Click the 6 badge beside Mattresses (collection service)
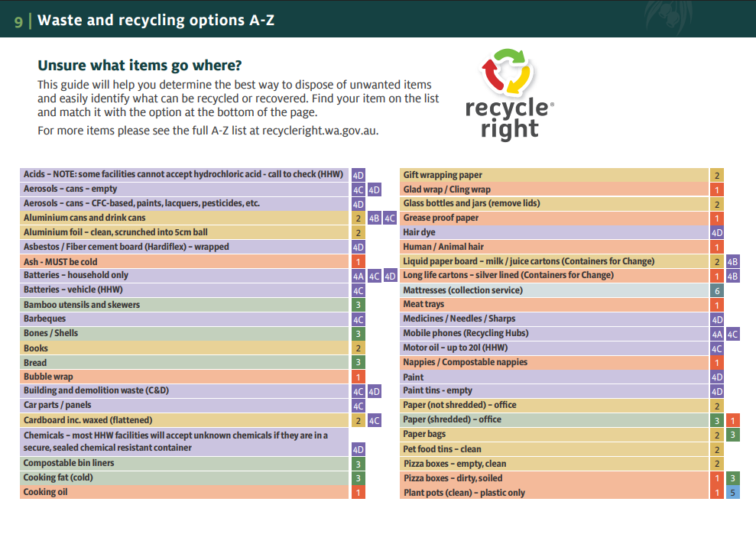Image resolution: width=756 pixels, height=534 pixels. pyautogui.click(x=717, y=290)
